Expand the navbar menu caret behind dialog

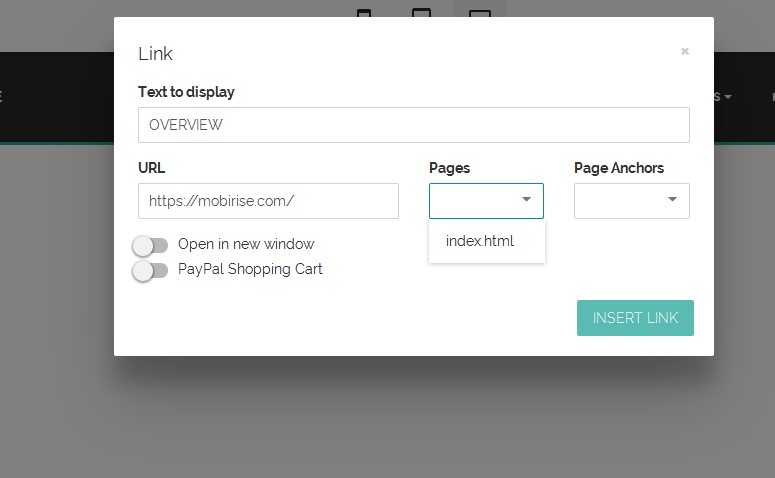point(728,97)
